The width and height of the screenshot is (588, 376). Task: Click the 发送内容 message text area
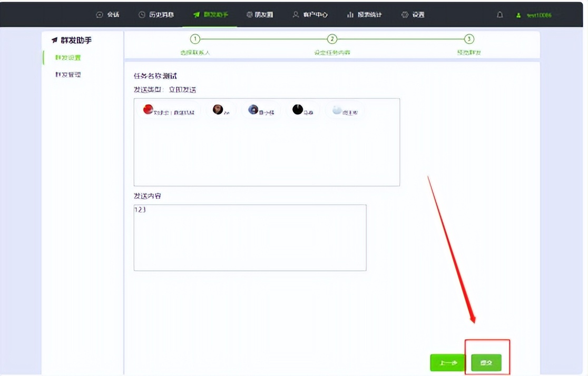click(x=250, y=237)
